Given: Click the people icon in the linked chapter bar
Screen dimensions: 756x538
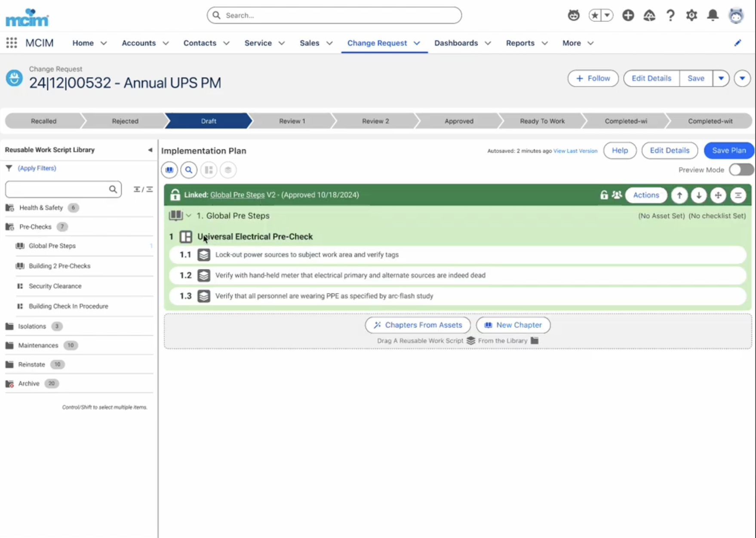Looking at the screenshot, I should pos(617,195).
